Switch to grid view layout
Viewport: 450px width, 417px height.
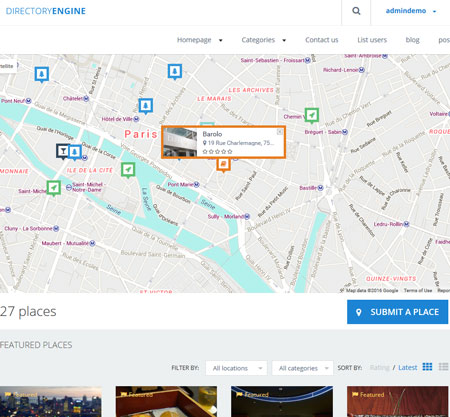point(427,367)
